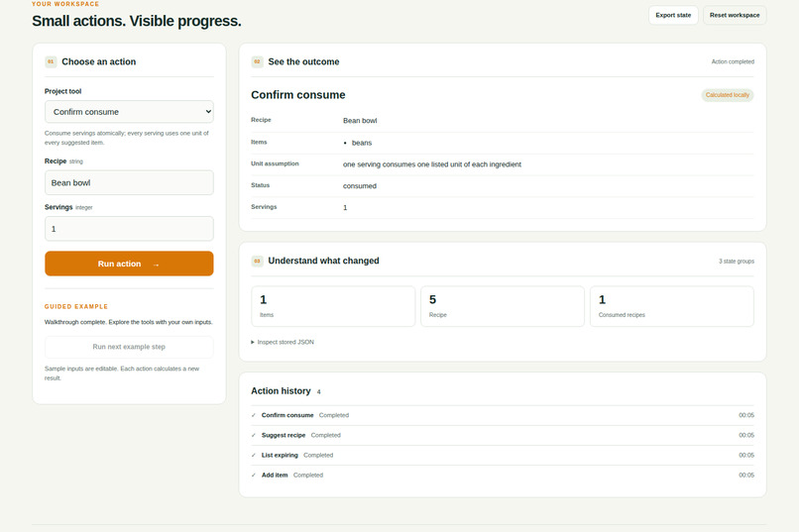Click the Action completed status text
Viewport: 799px width, 532px height.
pyautogui.click(x=733, y=61)
